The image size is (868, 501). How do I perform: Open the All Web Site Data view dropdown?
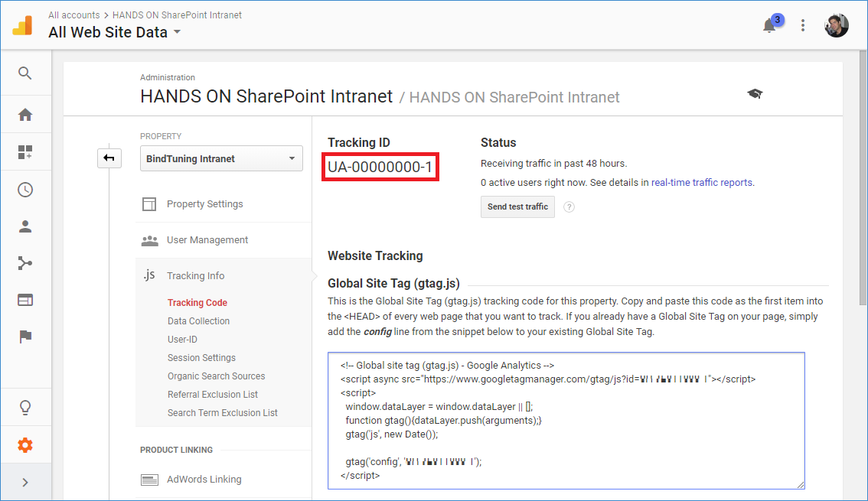(177, 32)
